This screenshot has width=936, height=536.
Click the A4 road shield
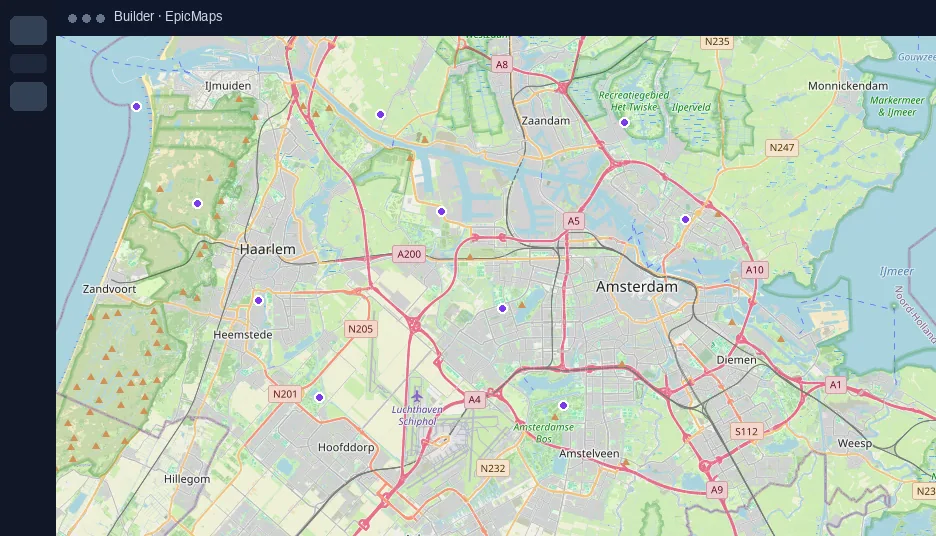pos(475,400)
